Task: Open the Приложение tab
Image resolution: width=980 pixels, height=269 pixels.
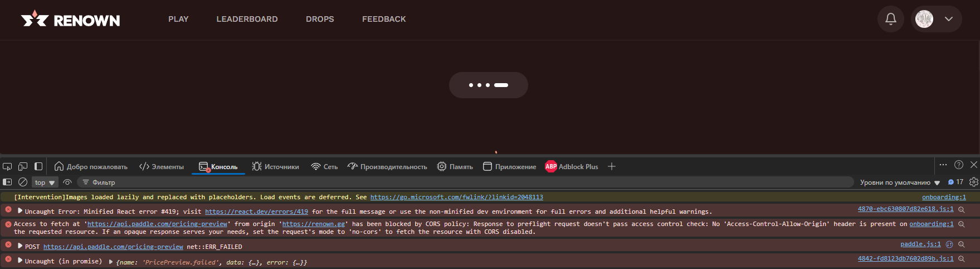Action: point(509,166)
